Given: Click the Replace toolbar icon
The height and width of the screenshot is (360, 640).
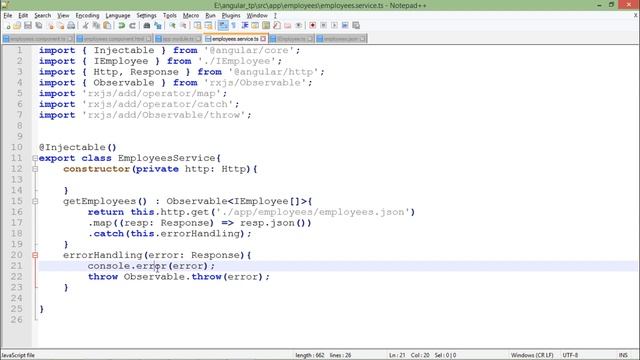Looking at the screenshot, I should point(158,25).
